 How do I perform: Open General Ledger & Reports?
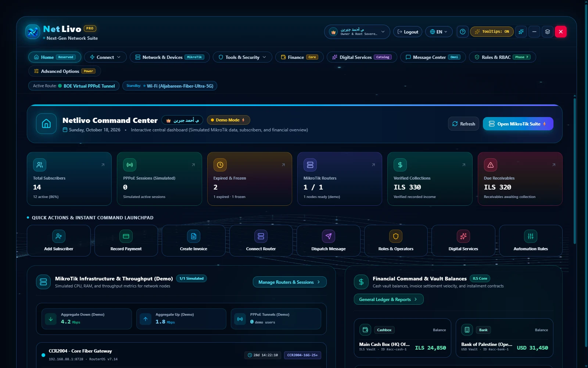point(389,299)
